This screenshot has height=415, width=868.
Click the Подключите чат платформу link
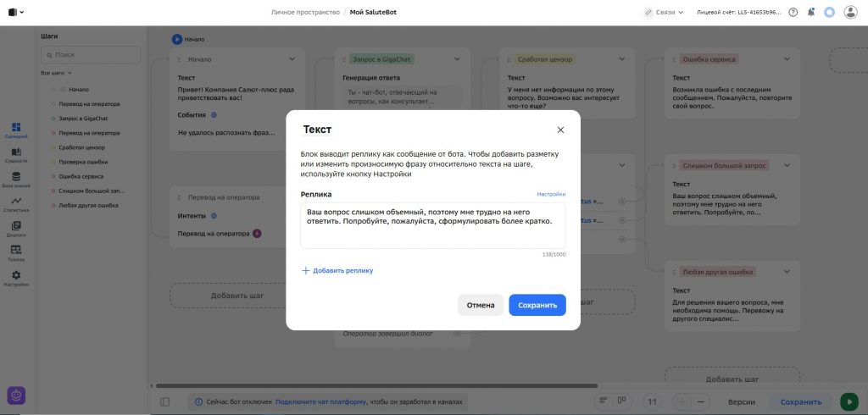321,402
